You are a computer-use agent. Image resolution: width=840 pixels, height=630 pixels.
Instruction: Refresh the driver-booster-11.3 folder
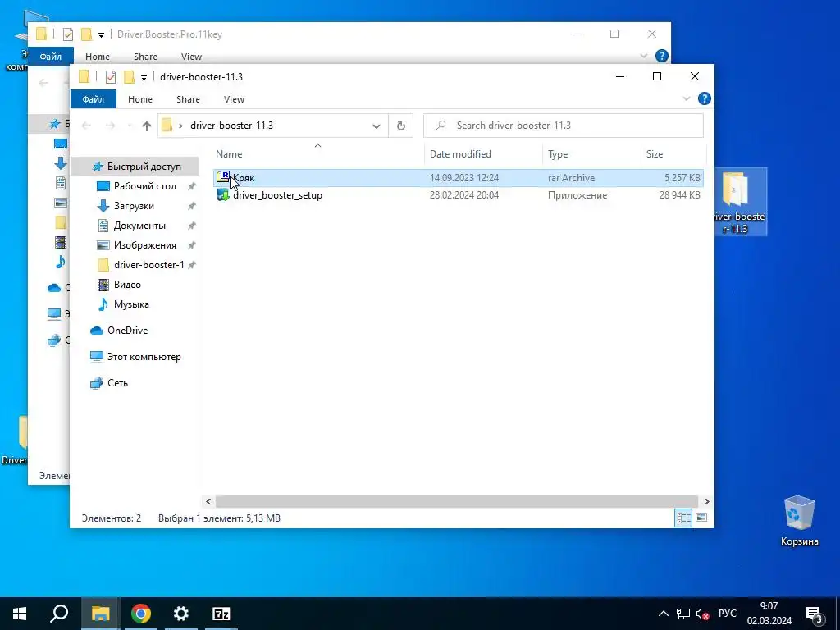pos(400,126)
